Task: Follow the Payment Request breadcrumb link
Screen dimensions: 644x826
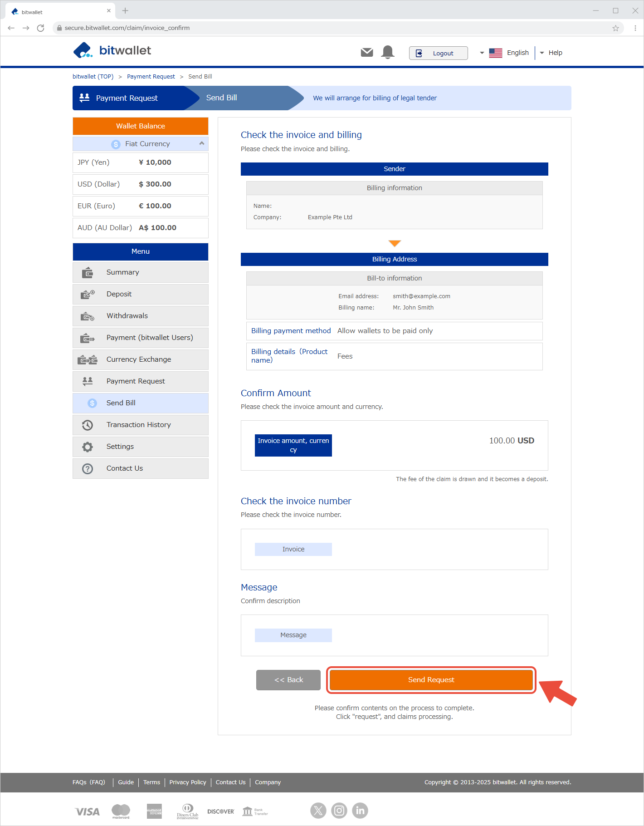Action: click(151, 77)
